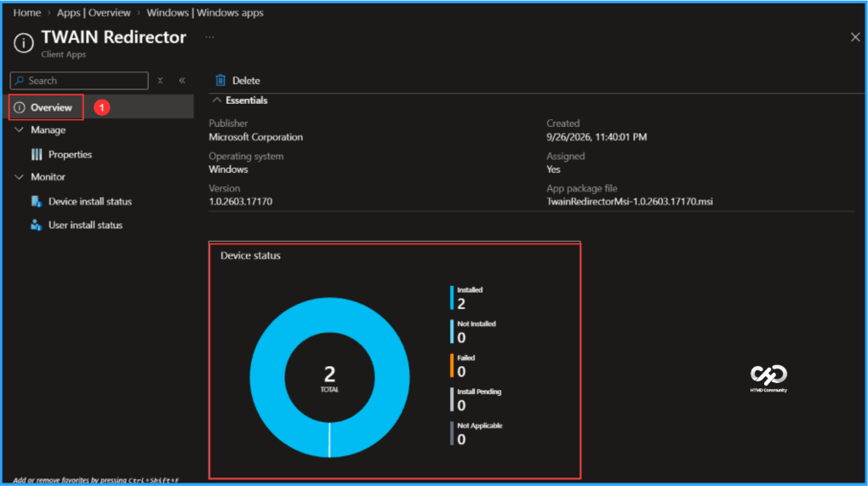Click the Not Installed legend label
868x486 pixels.
click(476, 323)
